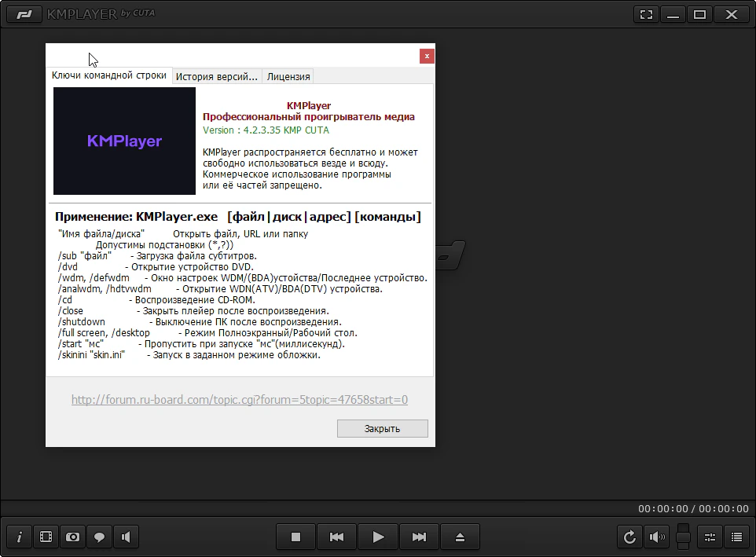The image size is (756, 557).
Task: Start playback with Play button
Action: pyautogui.click(x=378, y=537)
